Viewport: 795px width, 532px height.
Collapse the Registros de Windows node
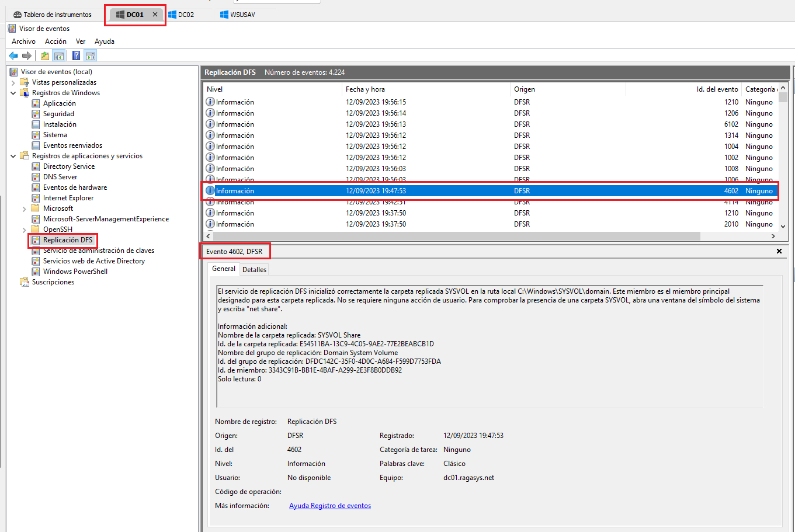13,93
